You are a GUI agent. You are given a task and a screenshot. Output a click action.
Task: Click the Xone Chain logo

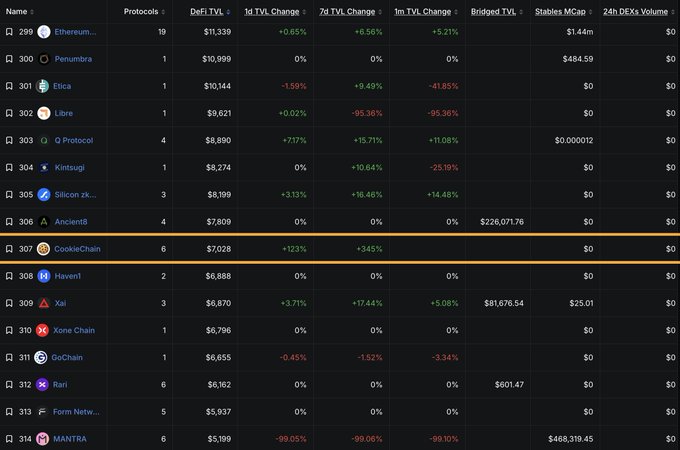click(42, 330)
